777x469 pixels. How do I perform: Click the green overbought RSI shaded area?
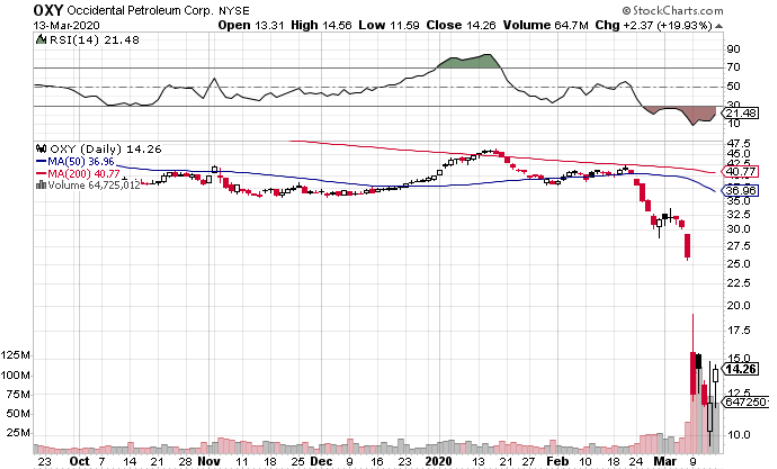point(470,61)
